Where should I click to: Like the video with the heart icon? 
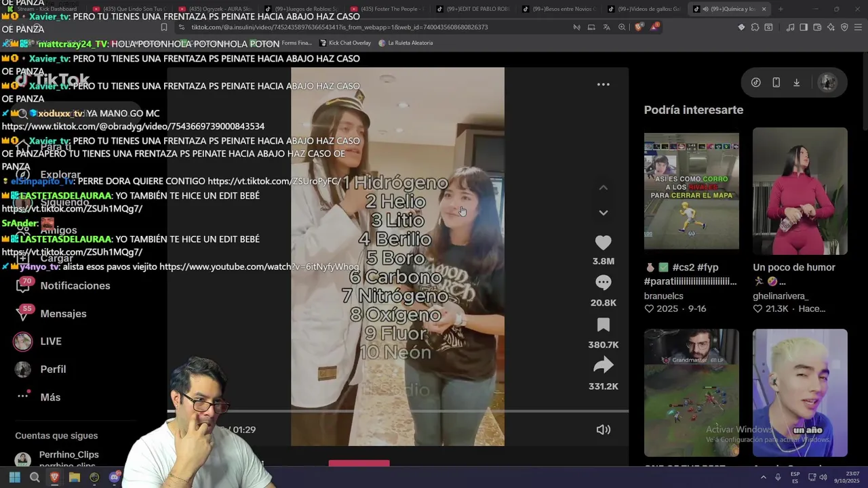tap(603, 242)
